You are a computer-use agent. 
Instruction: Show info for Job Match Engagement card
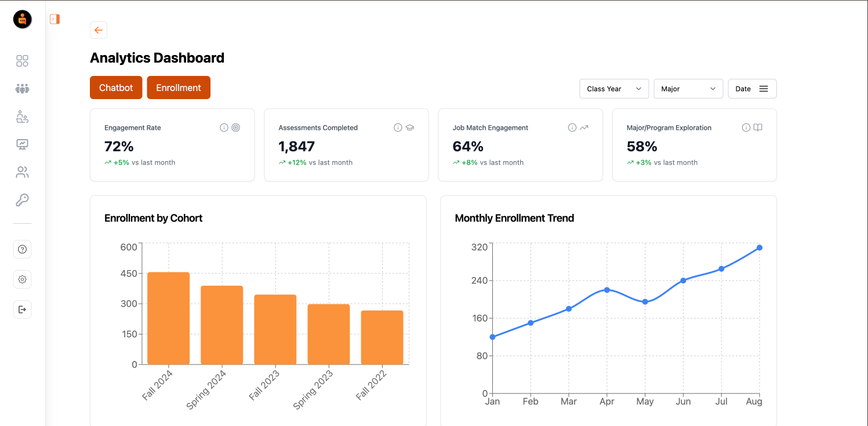pos(572,128)
